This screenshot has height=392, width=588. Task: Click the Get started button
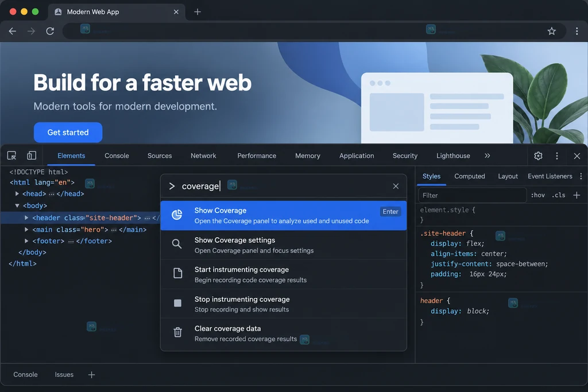[68, 132]
